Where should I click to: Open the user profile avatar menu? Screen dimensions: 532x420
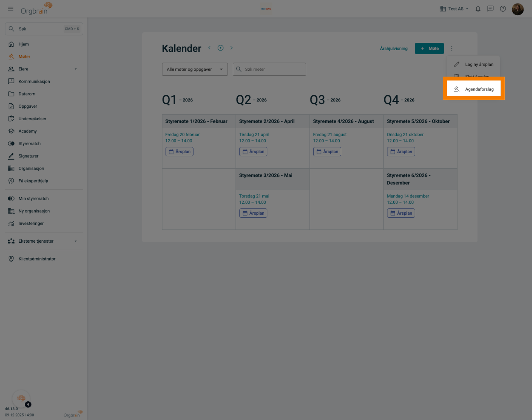pyautogui.click(x=518, y=9)
